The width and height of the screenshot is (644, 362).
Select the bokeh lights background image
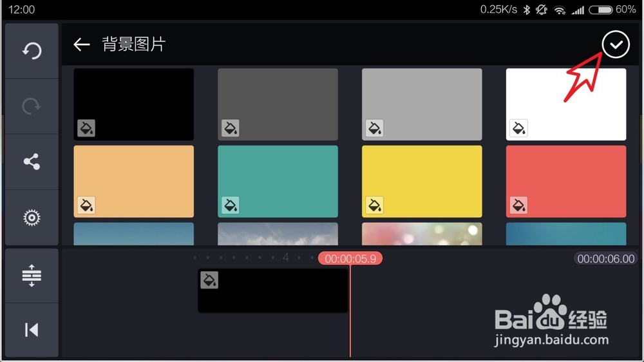point(422,234)
